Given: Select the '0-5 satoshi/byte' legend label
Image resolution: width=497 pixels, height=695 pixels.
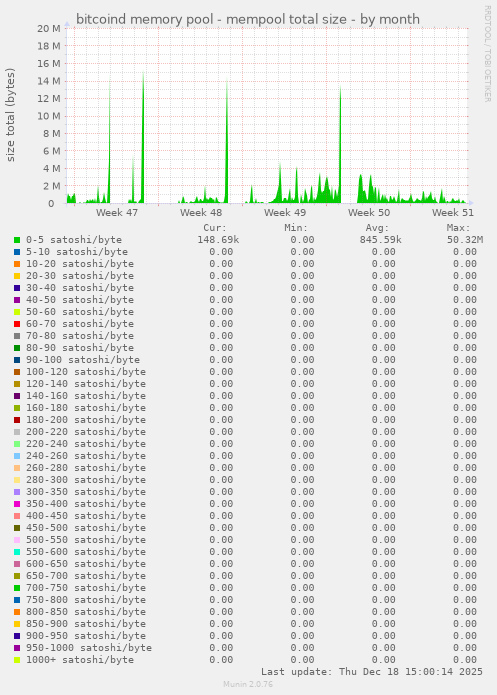Looking at the screenshot, I should coord(74,240).
